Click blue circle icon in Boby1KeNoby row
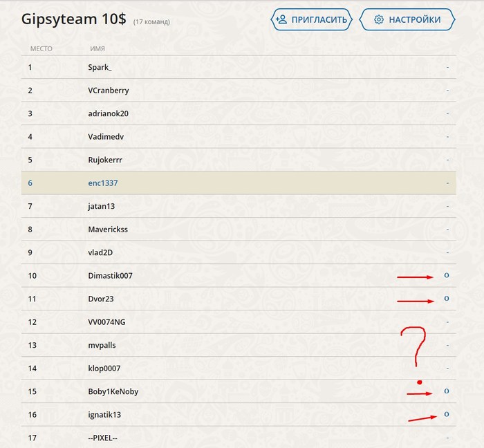This screenshot has height=448, width=484. pyautogui.click(x=447, y=391)
